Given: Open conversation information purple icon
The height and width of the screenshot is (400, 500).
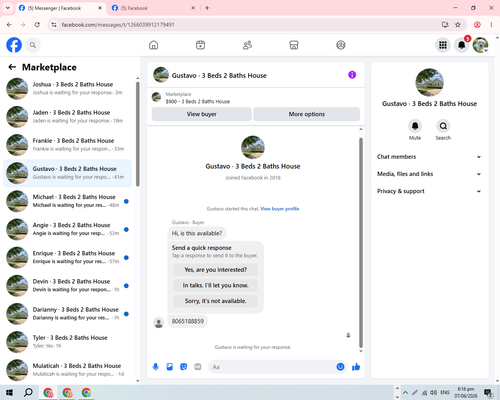Looking at the screenshot, I should coord(352,75).
